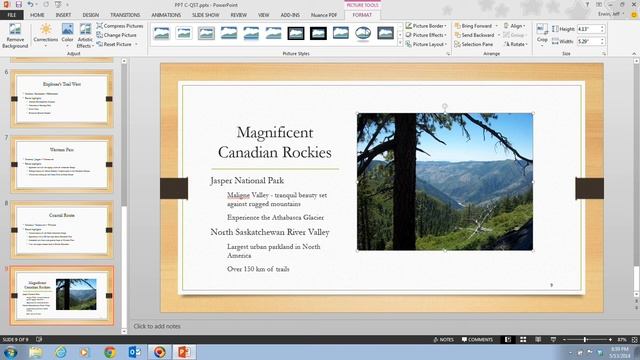
Task: Open the Selection Pane
Action: [x=474, y=44]
